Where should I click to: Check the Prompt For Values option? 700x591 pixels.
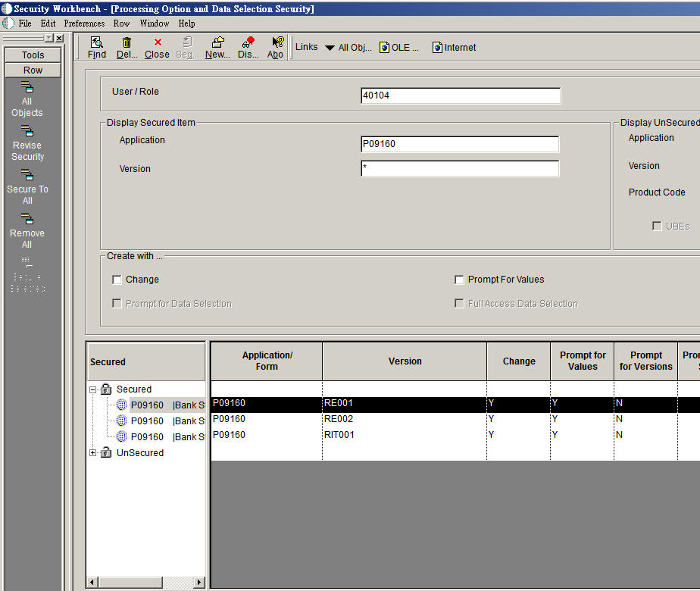coord(459,280)
